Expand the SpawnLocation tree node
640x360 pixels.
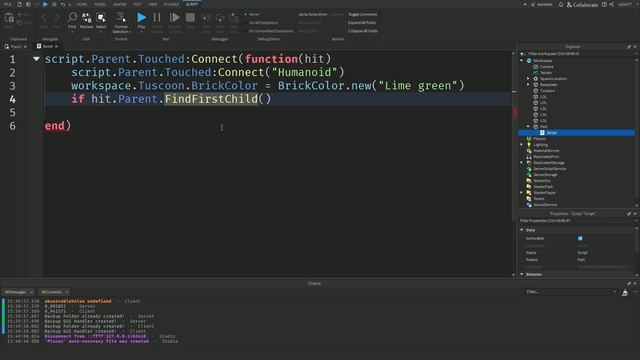point(528,78)
